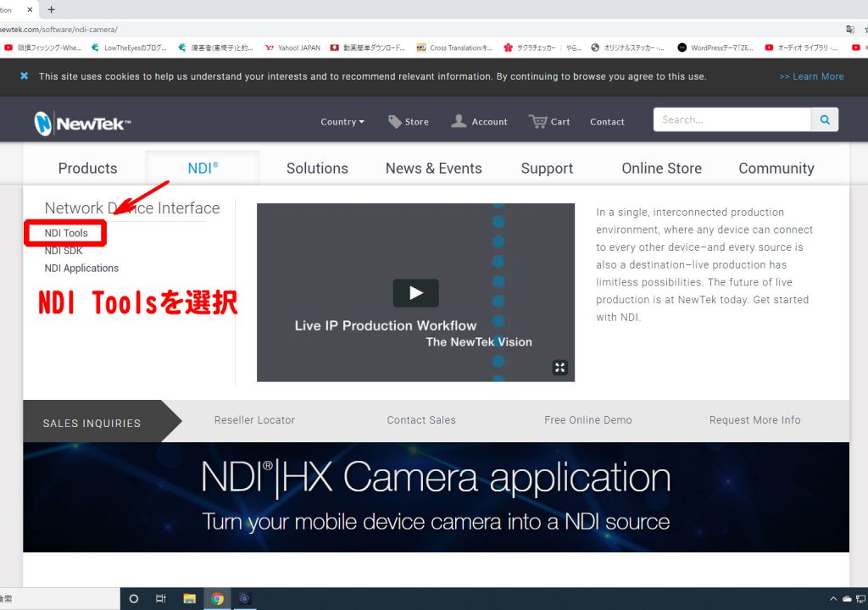
Task: Open Chrome in the Windows taskbar
Action: 217,599
